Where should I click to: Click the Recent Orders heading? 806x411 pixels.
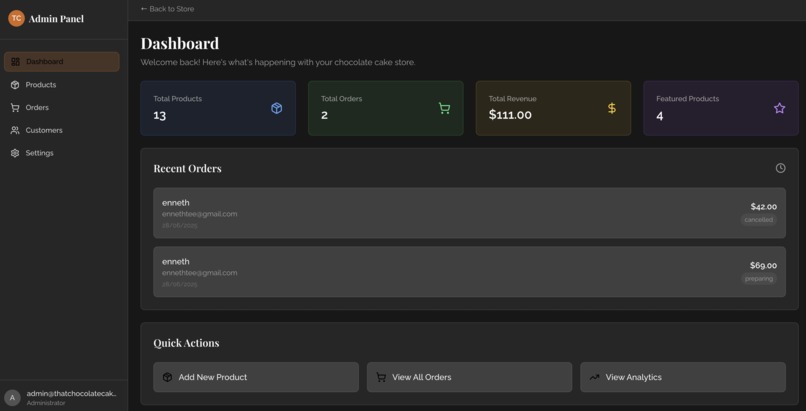(187, 169)
